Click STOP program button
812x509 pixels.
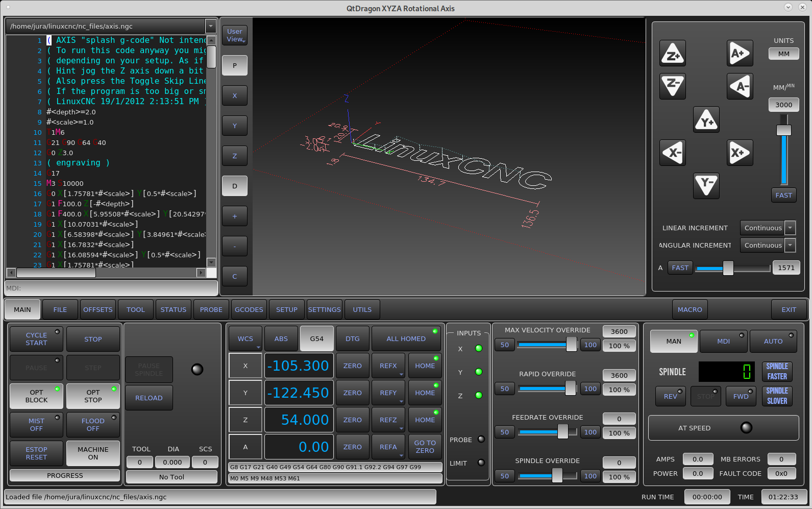coord(93,339)
